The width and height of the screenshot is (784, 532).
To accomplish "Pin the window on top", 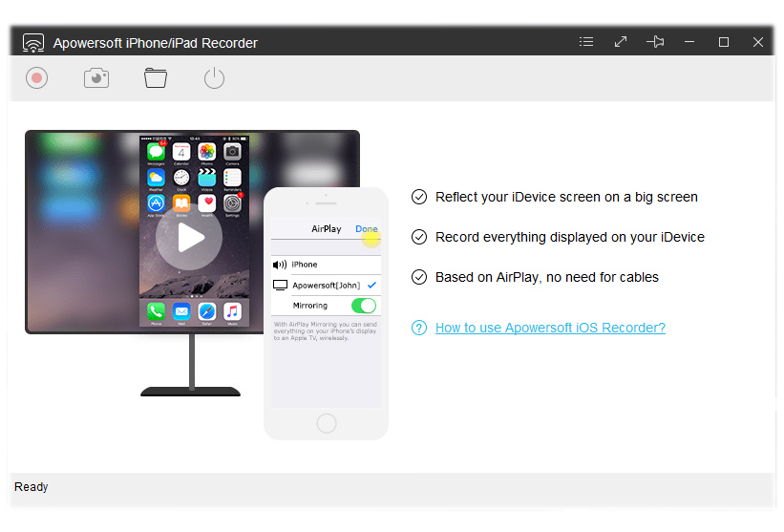I will coord(655,42).
